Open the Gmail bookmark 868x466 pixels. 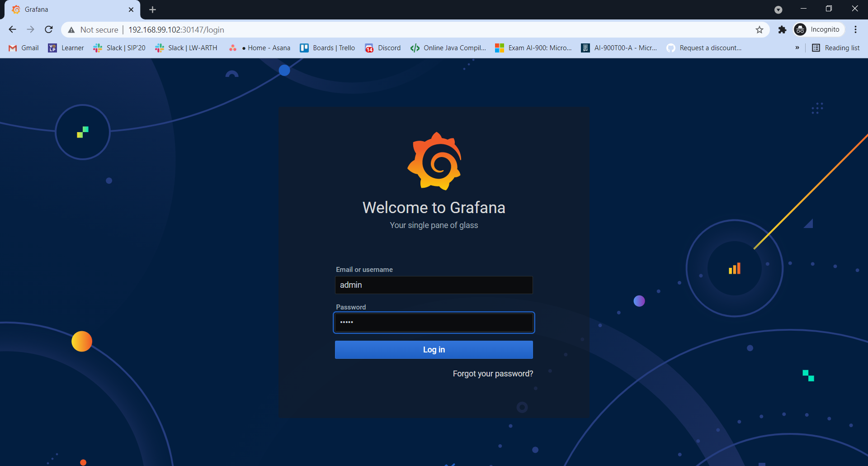pyautogui.click(x=23, y=48)
